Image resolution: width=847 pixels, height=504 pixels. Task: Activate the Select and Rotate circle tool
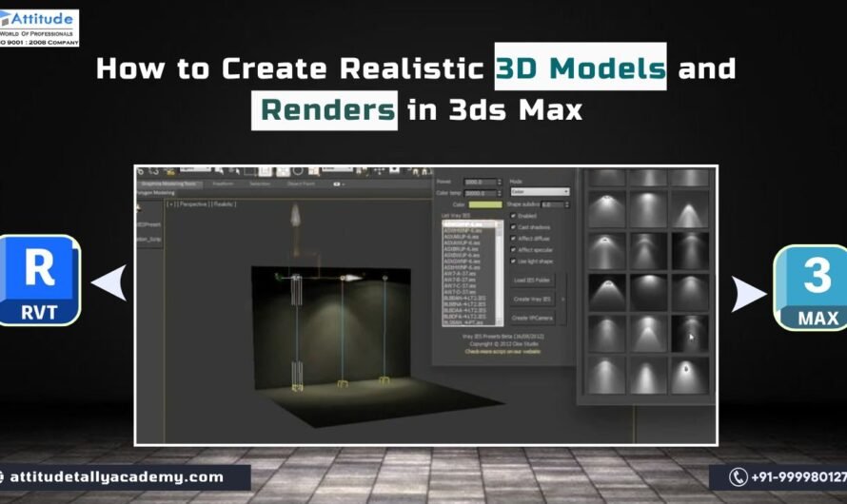[x=298, y=170]
